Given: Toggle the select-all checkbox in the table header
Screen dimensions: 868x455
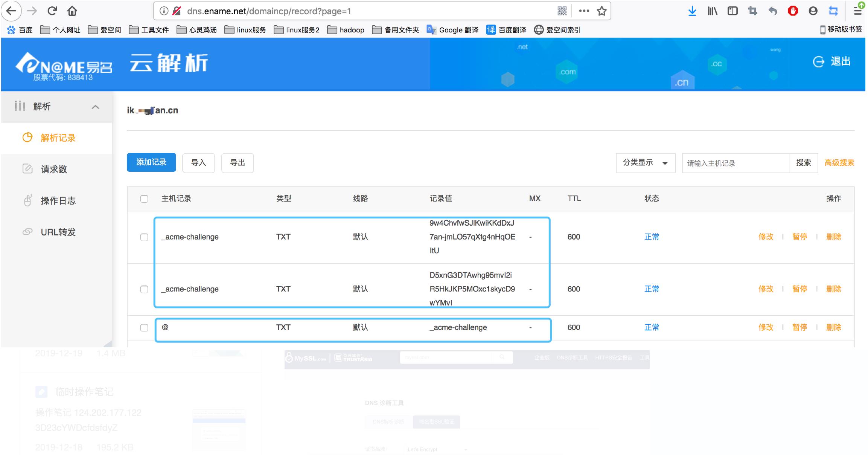Looking at the screenshot, I should click(x=144, y=198).
